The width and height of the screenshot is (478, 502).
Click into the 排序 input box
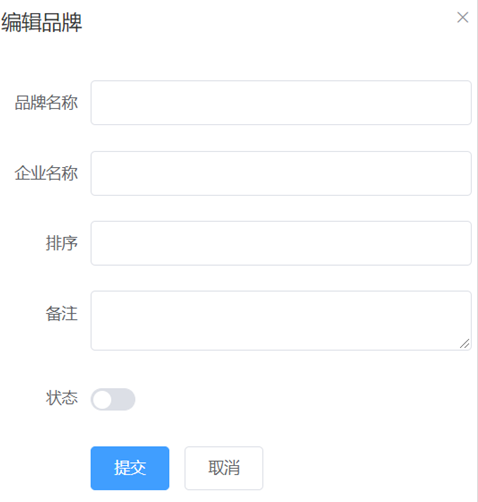point(281,243)
